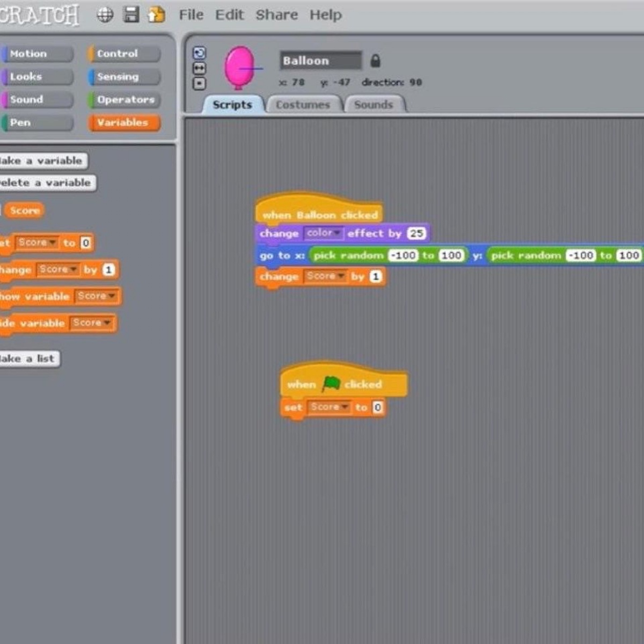Click the pink Balloon sprite thumbnail

click(x=240, y=68)
